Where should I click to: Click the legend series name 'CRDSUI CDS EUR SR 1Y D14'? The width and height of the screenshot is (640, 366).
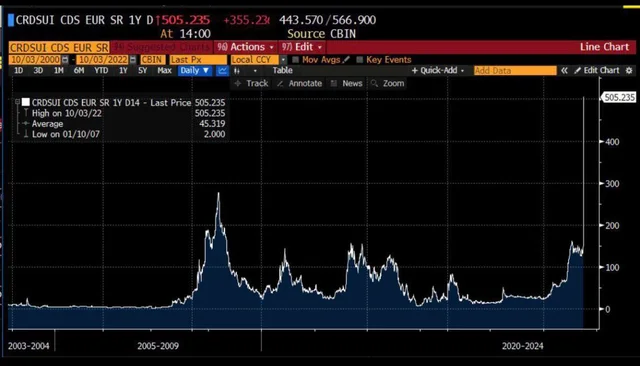tap(86, 102)
